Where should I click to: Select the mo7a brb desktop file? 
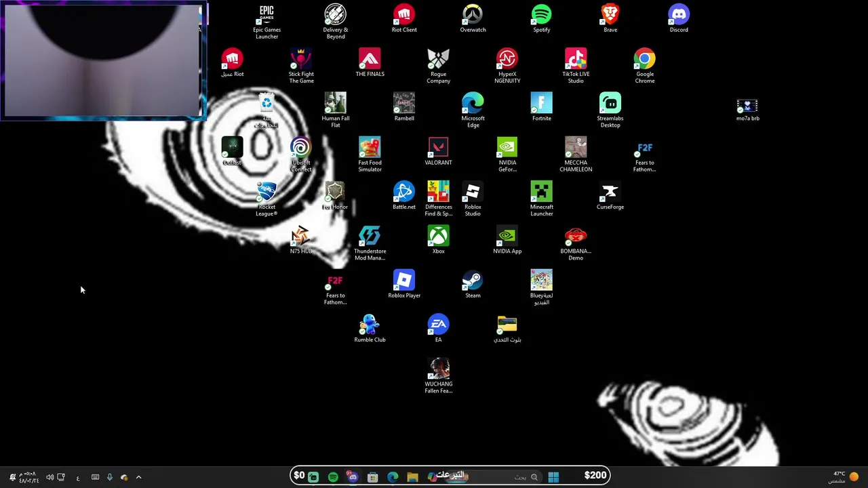[x=747, y=110]
